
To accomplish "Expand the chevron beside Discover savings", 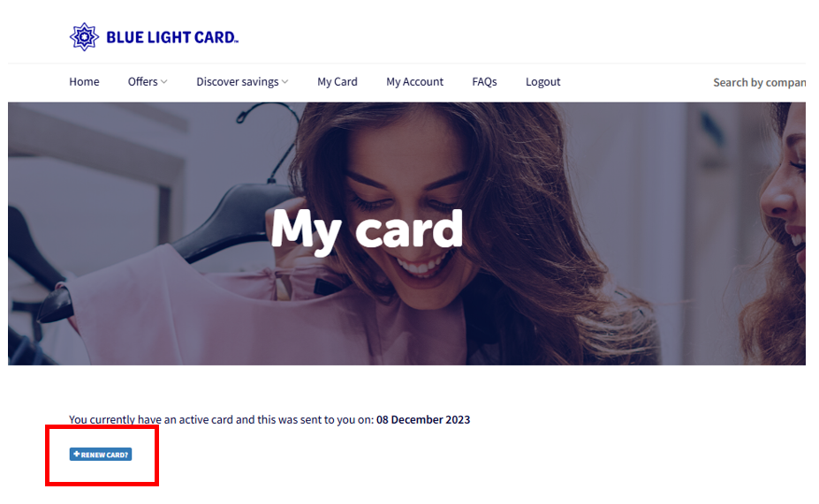I will 284,82.
